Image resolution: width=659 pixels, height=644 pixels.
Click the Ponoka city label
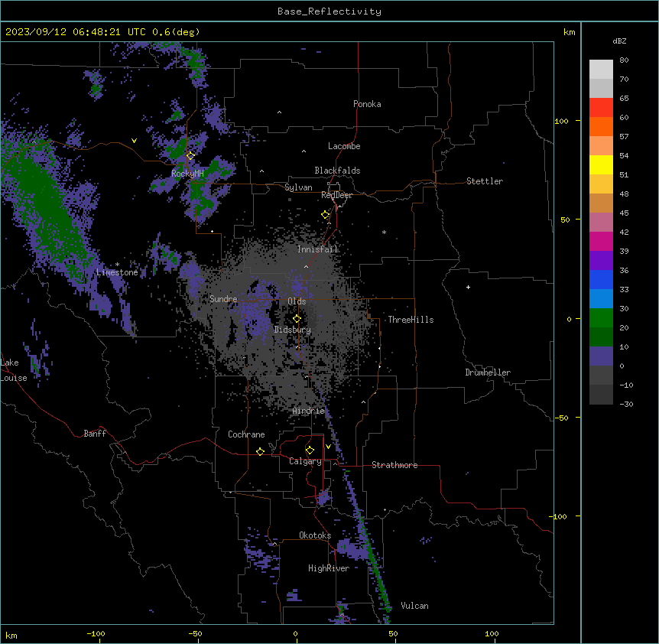tap(367, 104)
